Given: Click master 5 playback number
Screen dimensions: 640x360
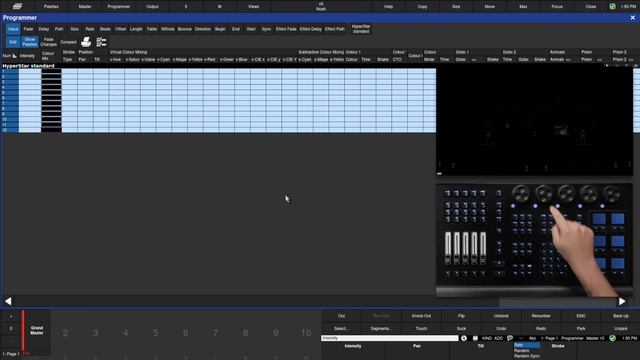Looking at the screenshot, I should click(156, 333).
